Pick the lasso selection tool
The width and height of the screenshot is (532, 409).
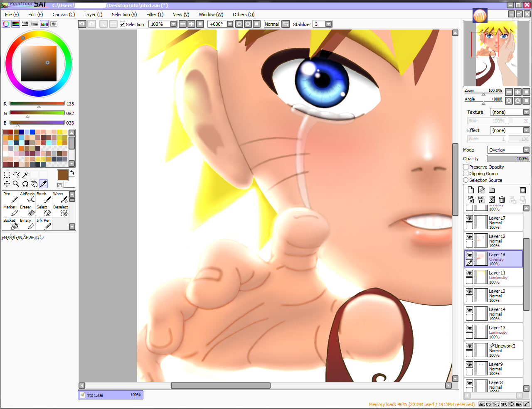click(16, 175)
